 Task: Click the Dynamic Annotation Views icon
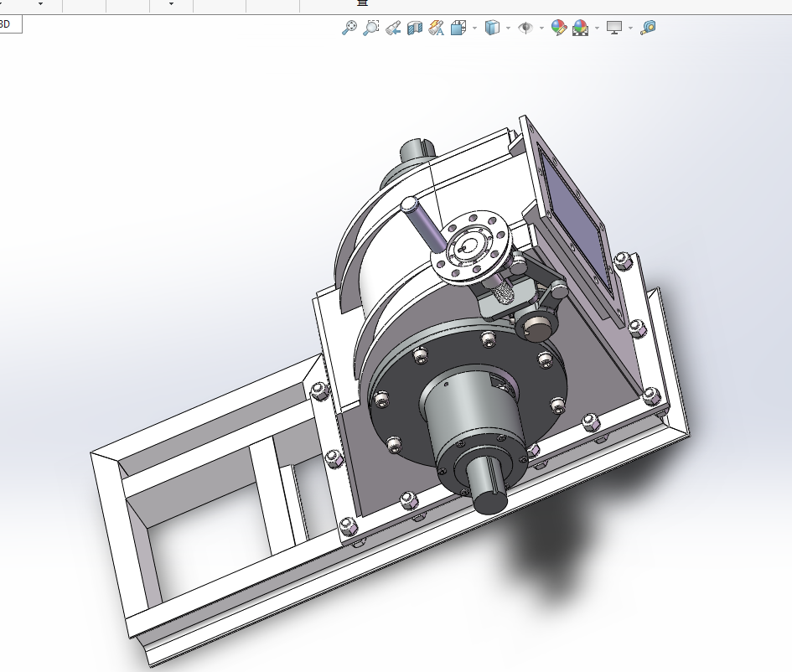point(436,28)
